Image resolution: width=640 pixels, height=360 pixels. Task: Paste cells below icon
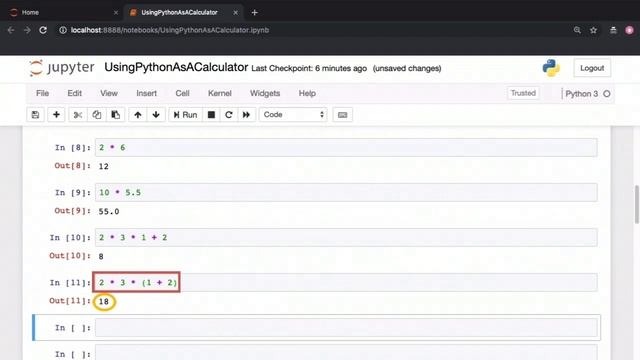click(116, 115)
